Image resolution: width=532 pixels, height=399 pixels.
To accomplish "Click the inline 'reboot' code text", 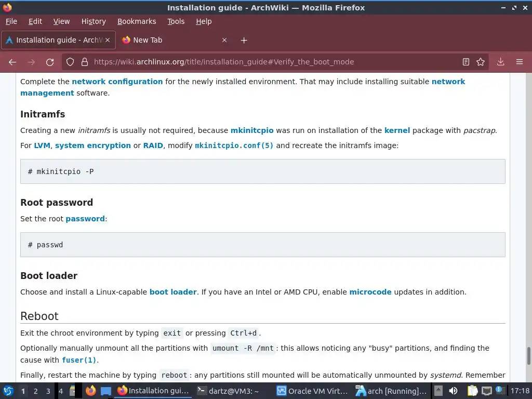I will click(x=174, y=375).
